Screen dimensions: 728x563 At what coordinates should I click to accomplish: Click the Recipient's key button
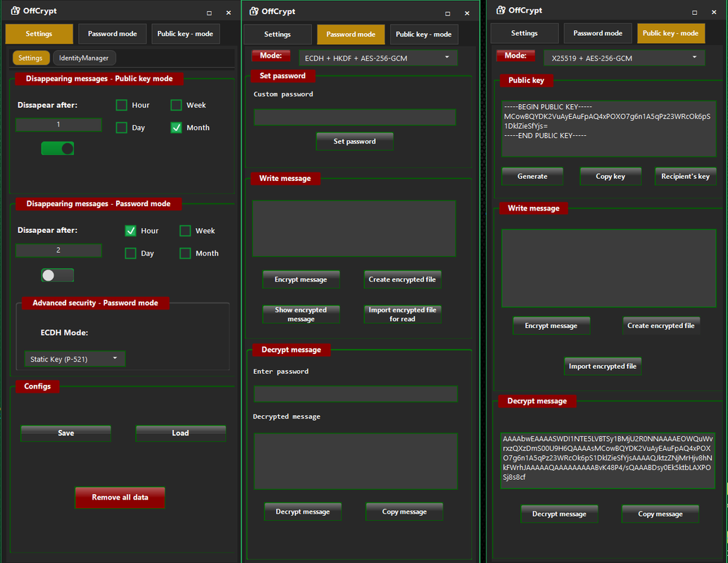coord(685,177)
